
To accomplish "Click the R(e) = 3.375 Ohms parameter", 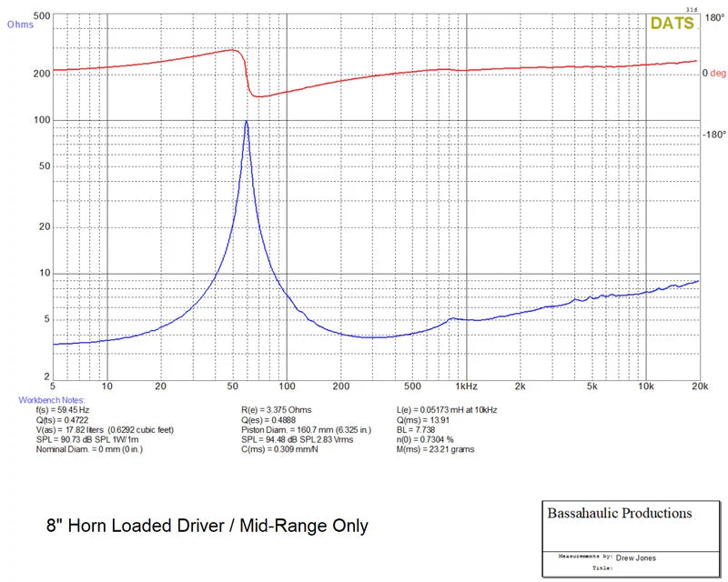I will pyautogui.click(x=278, y=410).
